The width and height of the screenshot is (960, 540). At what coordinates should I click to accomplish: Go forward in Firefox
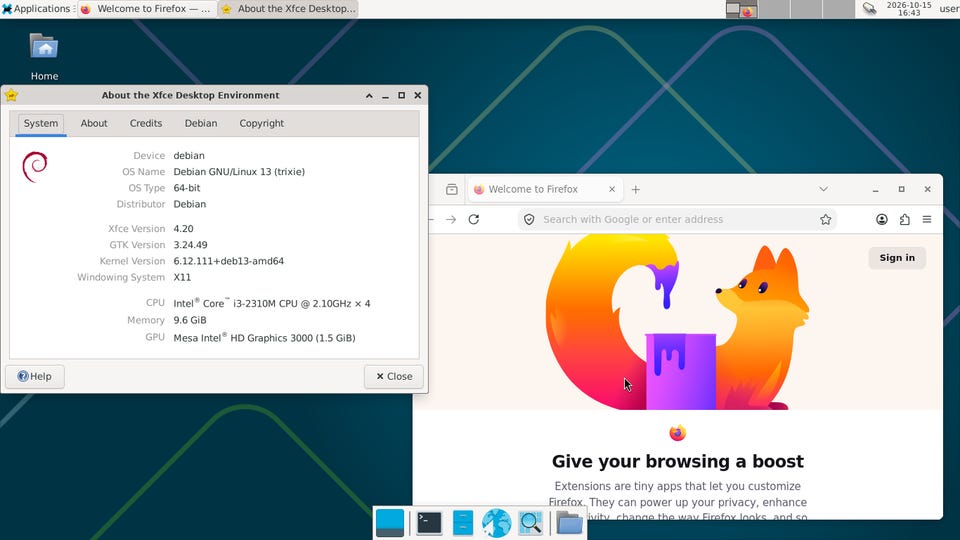[451, 219]
